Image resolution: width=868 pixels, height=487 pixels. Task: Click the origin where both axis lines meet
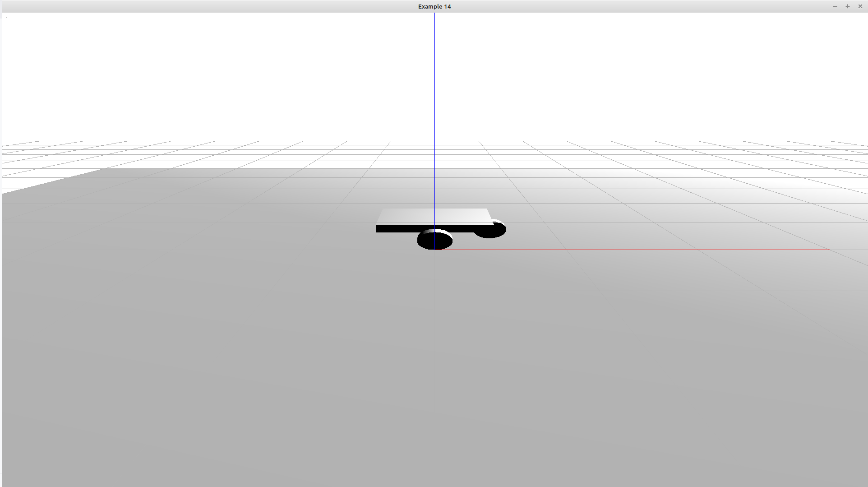(x=434, y=250)
